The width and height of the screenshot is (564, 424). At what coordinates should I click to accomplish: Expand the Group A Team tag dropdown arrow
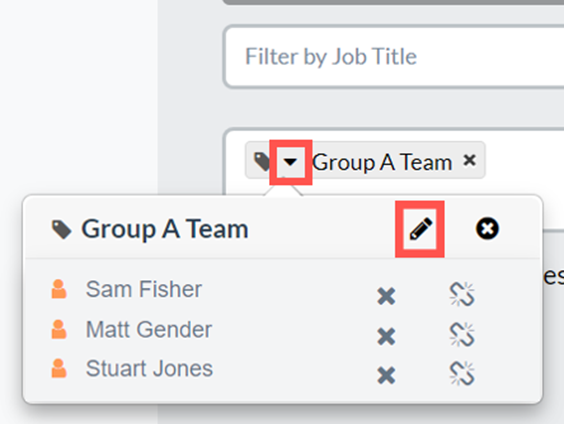[290, 162]
